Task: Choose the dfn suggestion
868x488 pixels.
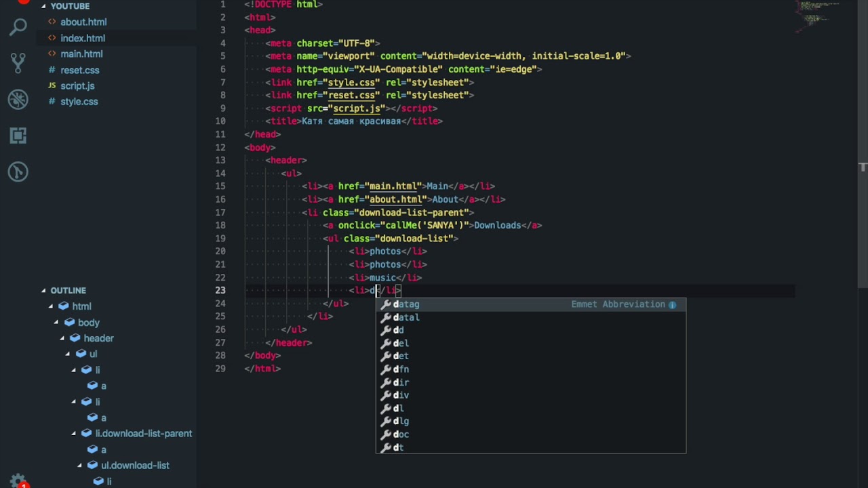Action: [531, 369]
